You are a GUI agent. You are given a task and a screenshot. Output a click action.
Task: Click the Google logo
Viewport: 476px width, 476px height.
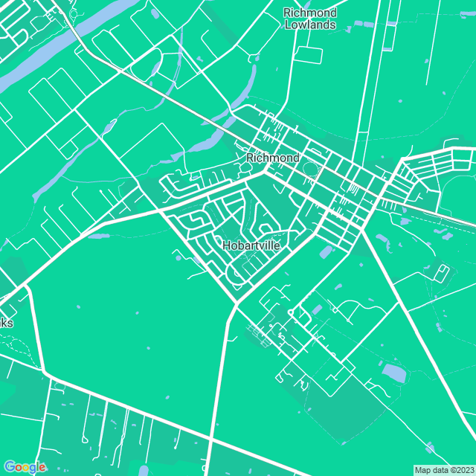coord(24,466)
